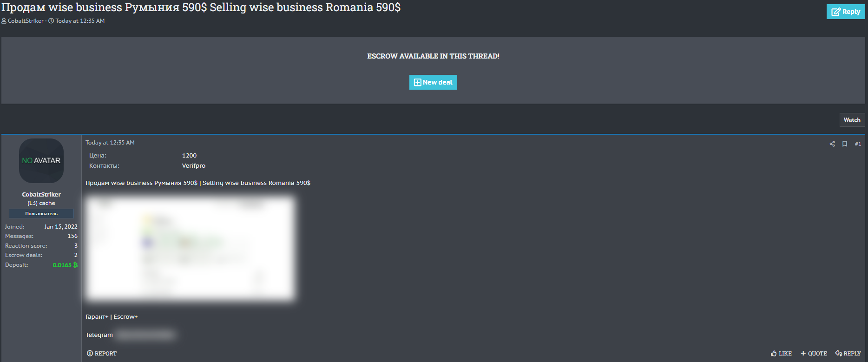Start a New deal via escrow

[x=433, y=82]
